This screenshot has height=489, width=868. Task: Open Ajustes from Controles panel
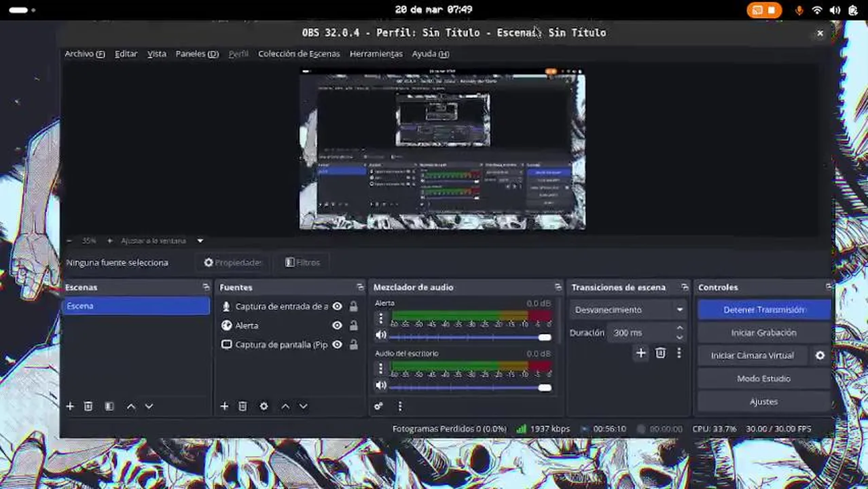(764, 401)
